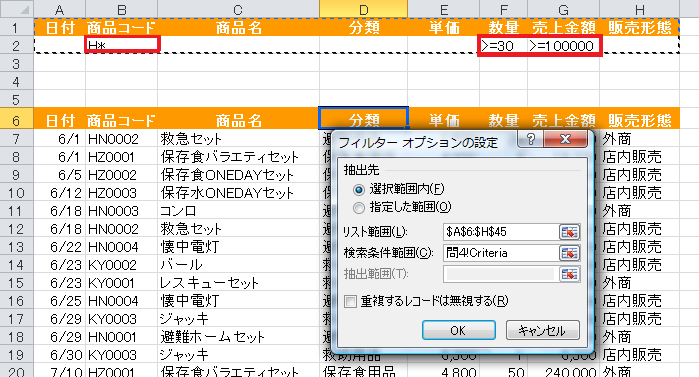Click into the 検索条件範囲 input field
The height and width of the screenshot is (377, 699).
(x=501, y=253)
